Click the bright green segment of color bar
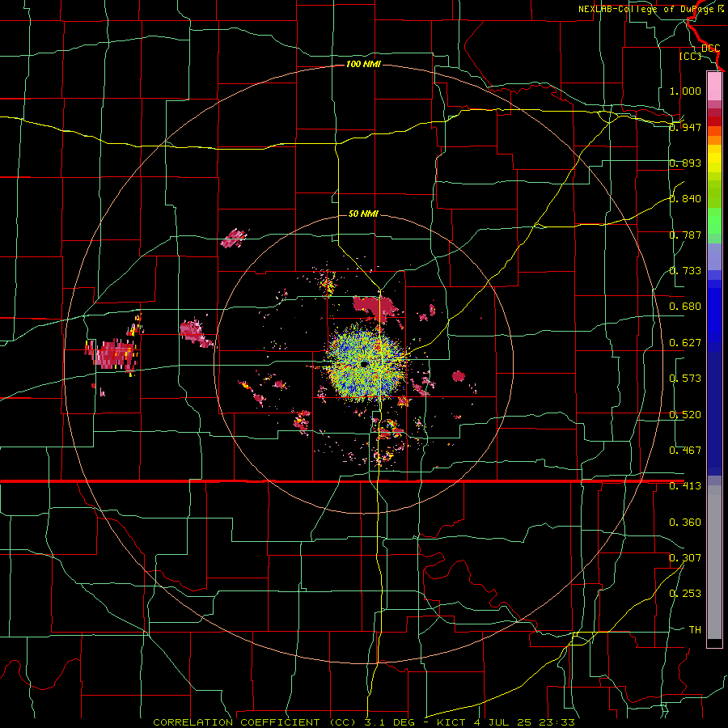The height and width of the screenshot is (728, 728). pos(714,221)
